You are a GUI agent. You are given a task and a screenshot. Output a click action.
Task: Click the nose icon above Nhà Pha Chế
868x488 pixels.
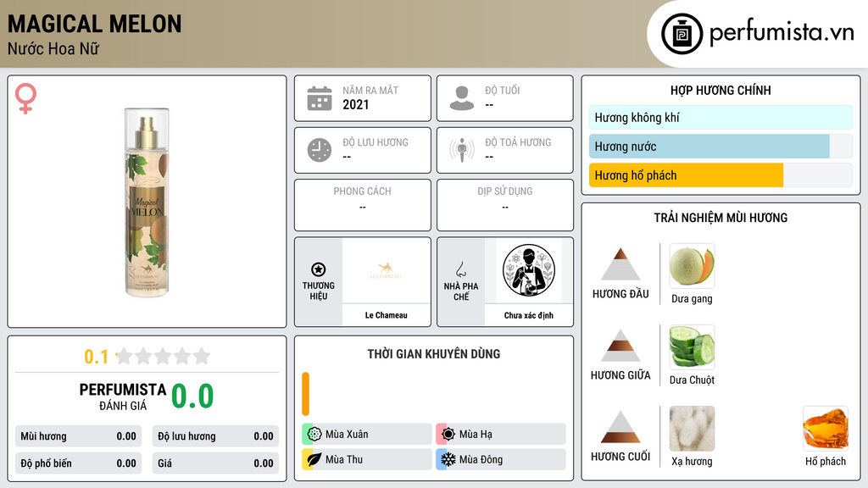click(x=460, y=269)
